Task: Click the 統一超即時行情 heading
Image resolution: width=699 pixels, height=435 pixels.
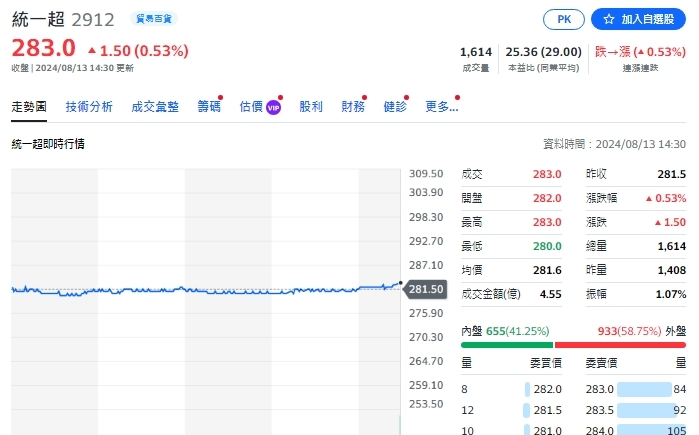Action: (48, 144)
